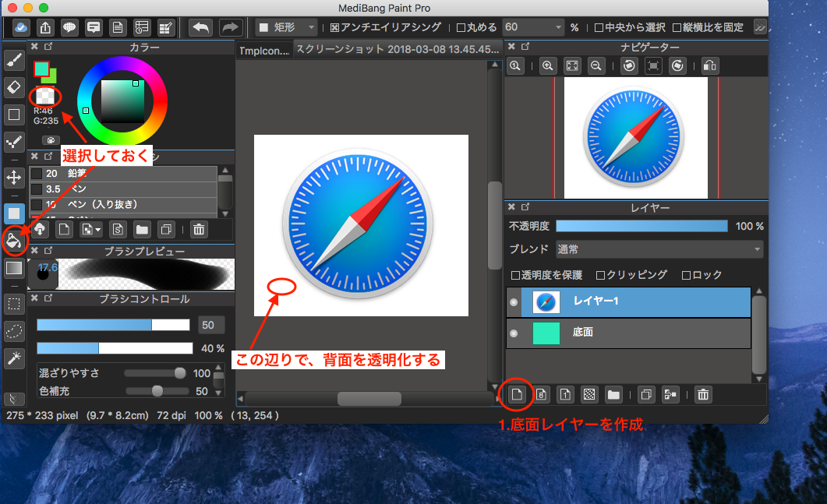Enable the 縦横比を固定 checkbox
Screen dimensions: 827x504
[677, 27]
